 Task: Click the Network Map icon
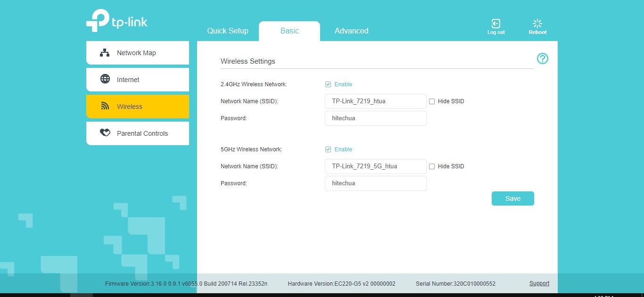[105, 53]
